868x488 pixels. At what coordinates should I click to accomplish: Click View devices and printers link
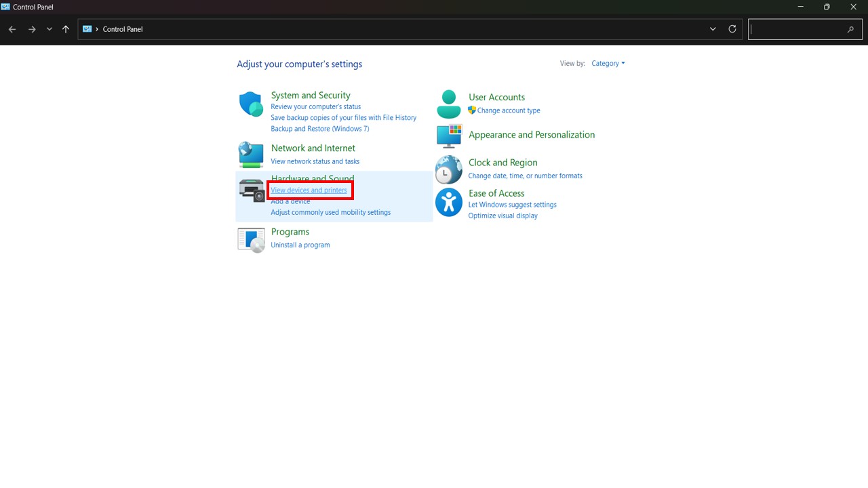tap(309, 190)
